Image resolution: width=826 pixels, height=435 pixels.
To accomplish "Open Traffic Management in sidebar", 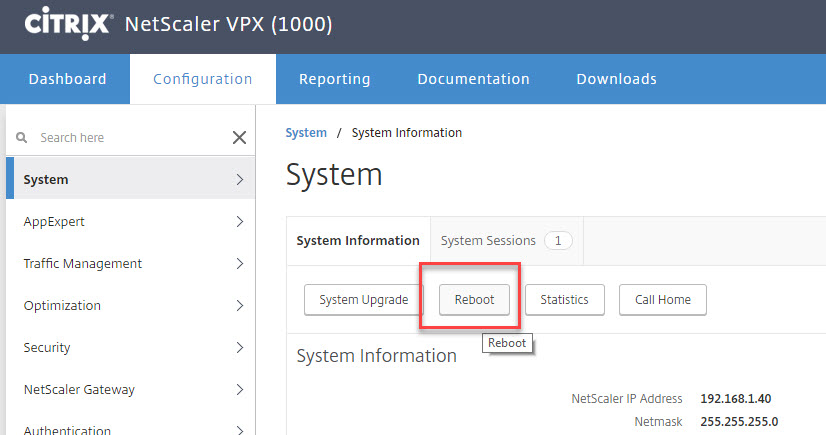I will click(131, 263).
